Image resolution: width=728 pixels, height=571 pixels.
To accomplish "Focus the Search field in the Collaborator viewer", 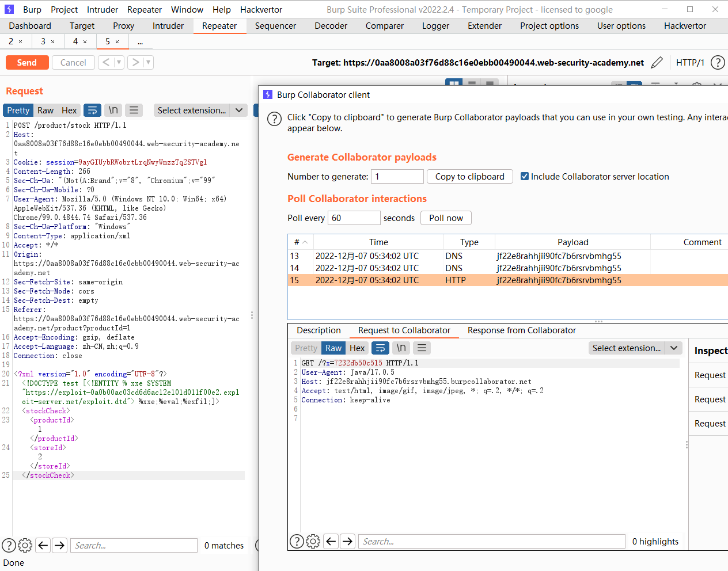I will pos(491,541).
